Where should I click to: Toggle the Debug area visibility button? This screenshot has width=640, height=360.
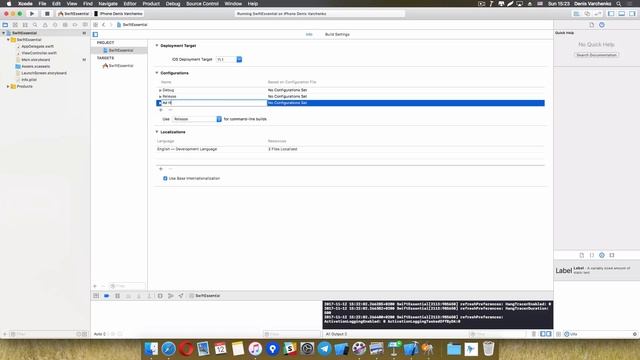[x=621, y=13]
